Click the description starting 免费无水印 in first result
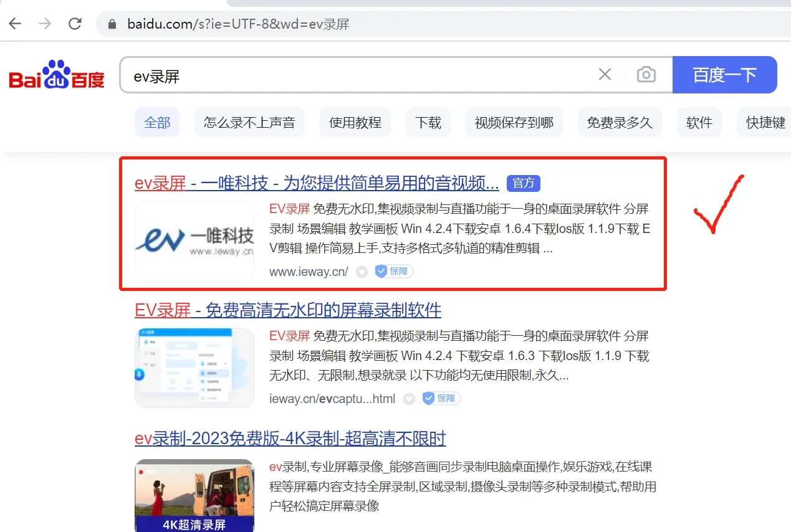Viewport: 791px width, 532px height. point(460,229)
